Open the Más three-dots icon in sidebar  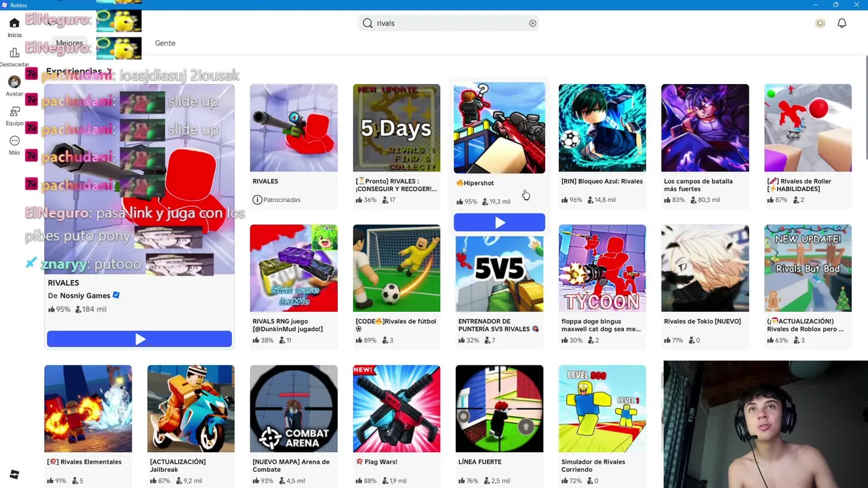point(14,141)
